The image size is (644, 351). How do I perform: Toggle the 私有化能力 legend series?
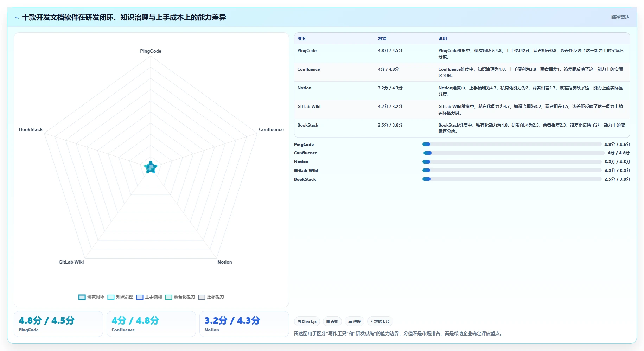[180, 297]
